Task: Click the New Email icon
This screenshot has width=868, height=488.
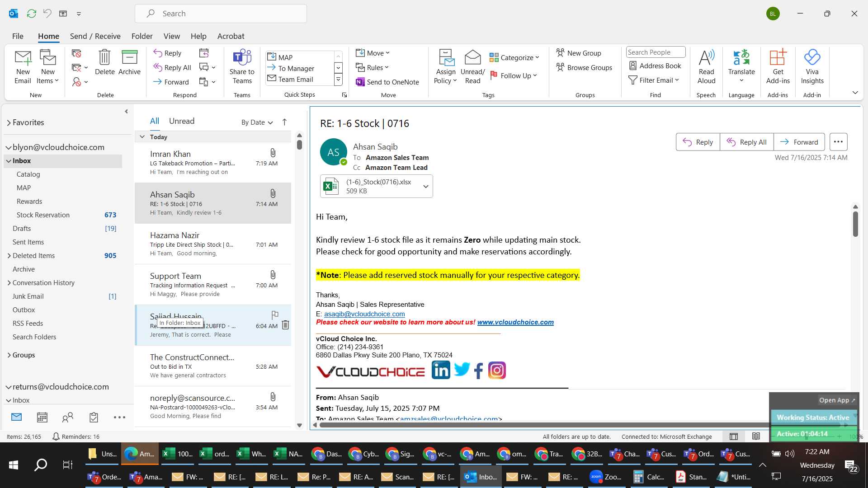Action: [x=23, y=67]
